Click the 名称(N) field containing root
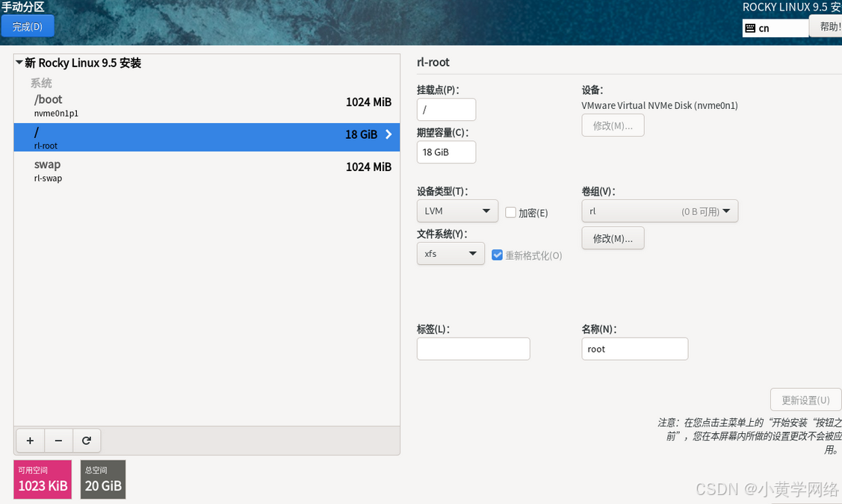This screenshot has height=504, width=842. [x=635, y=349]
